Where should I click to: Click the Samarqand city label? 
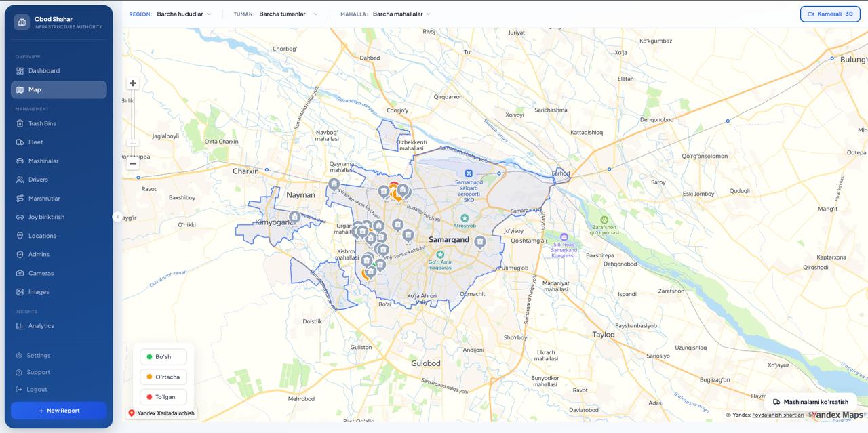coord(449,240)
